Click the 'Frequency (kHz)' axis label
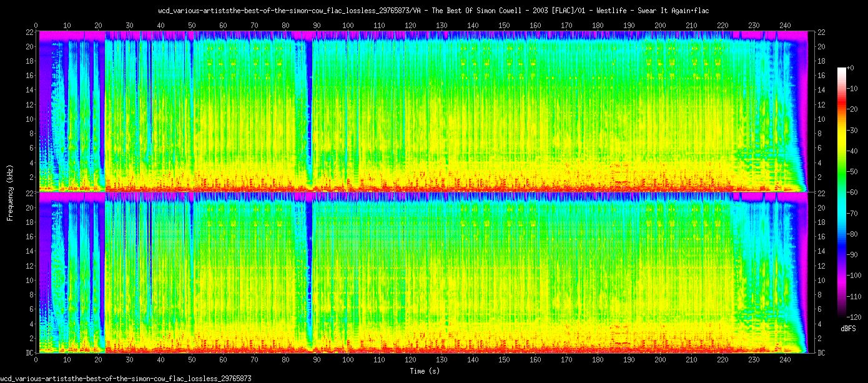This screenshot has height=383, width=868. pyautogui.click(x=10, y=192)
